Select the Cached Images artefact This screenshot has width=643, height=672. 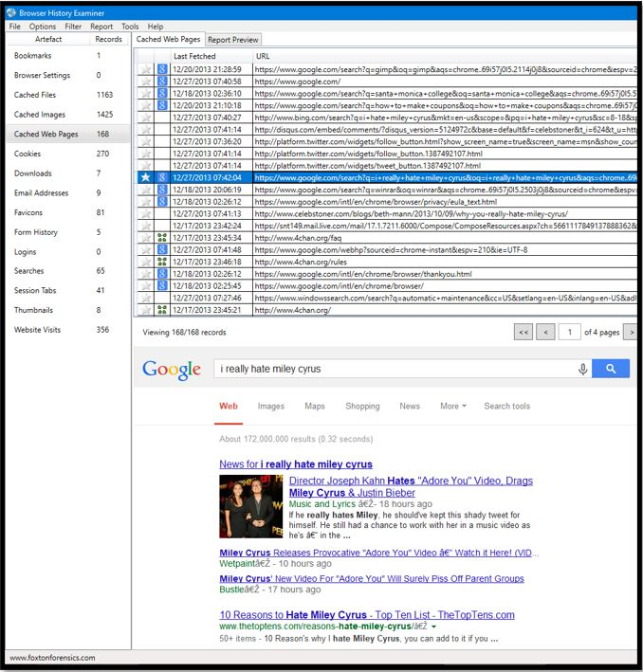[x=67, y=115]
